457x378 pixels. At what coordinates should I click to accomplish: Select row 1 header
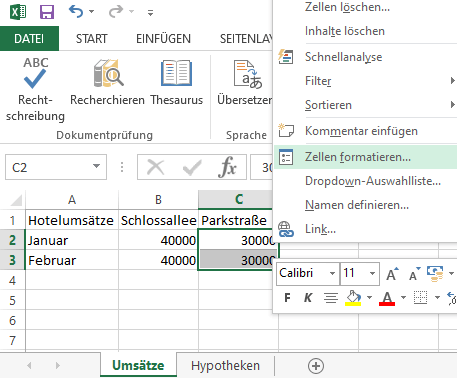tap(12, 220)
